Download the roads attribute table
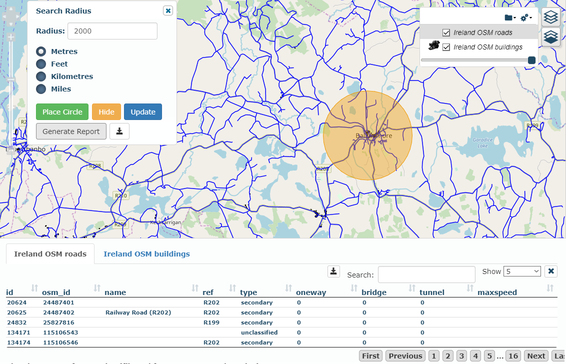 [x=334, y=271]
